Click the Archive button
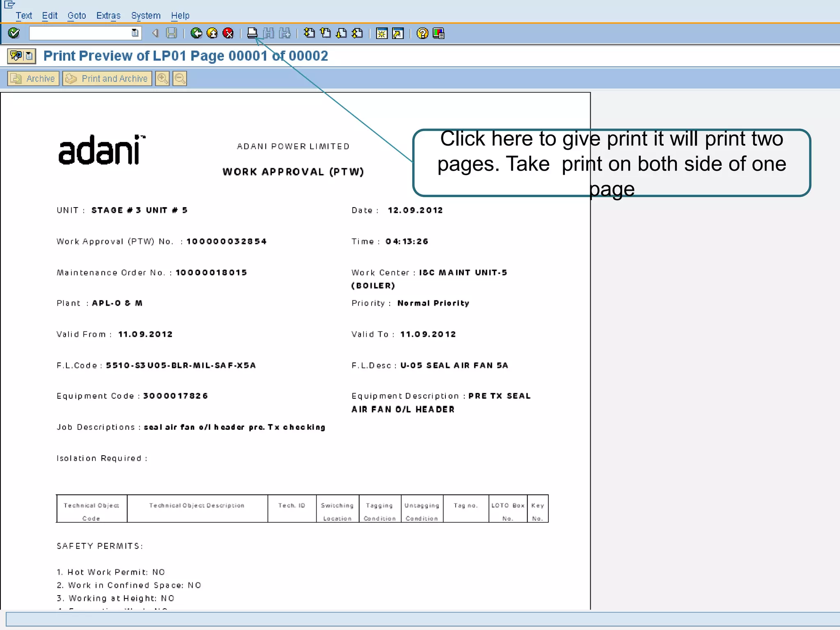The width and height of the screenshot is (840, 630). [33, 78]
